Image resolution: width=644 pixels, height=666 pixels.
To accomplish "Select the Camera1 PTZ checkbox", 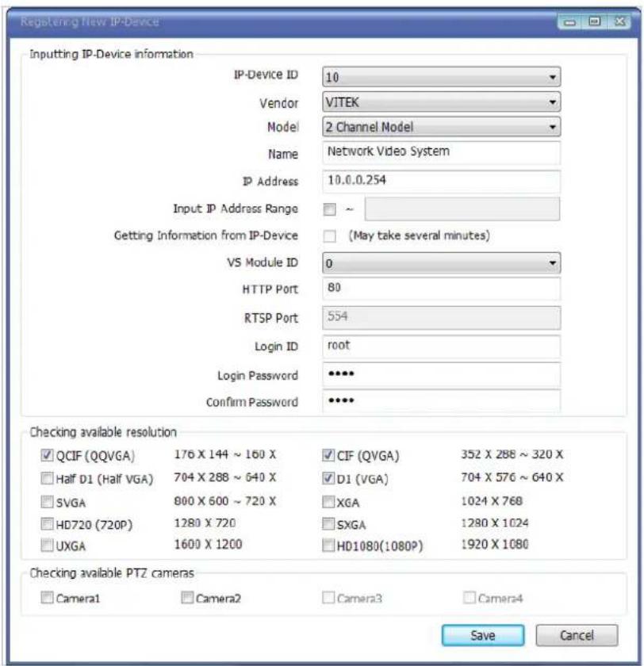I will (47, 598).
